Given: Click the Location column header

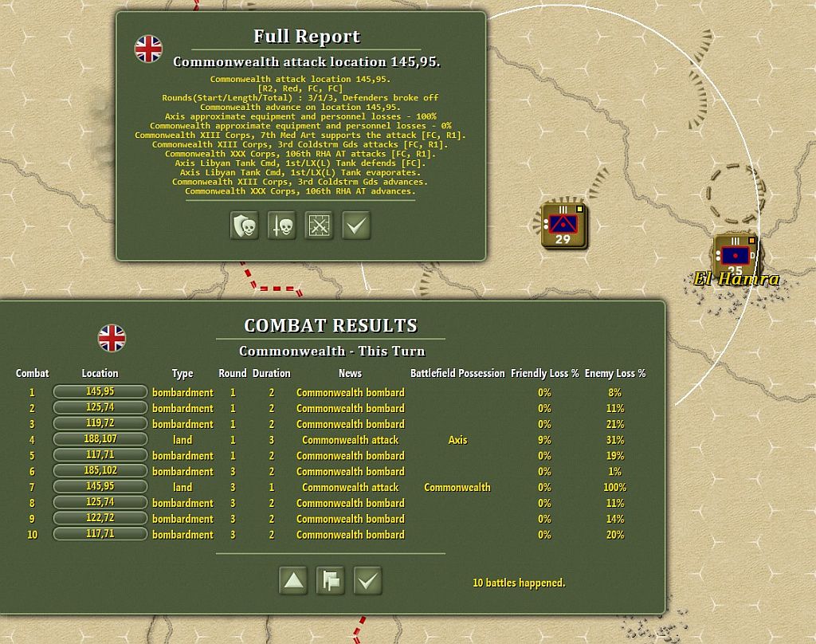Looking at the screenshot, I should coord(100,373).
